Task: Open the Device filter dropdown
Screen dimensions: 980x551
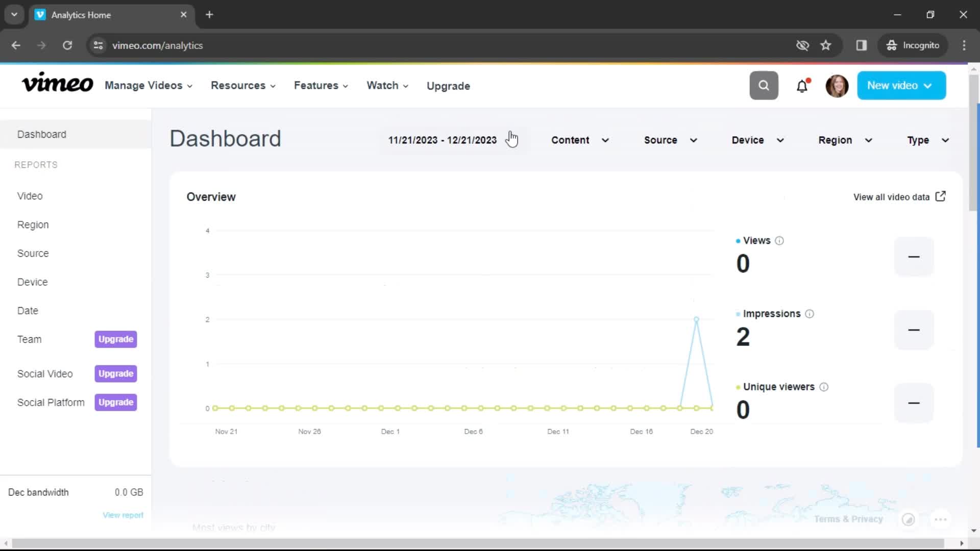Action: point(757,140)
